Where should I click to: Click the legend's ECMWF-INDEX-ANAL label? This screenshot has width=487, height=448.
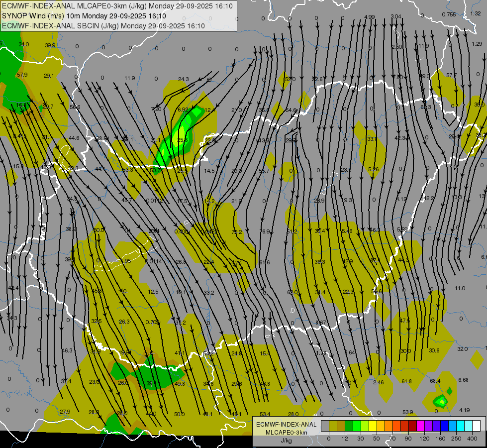(287, 425)
